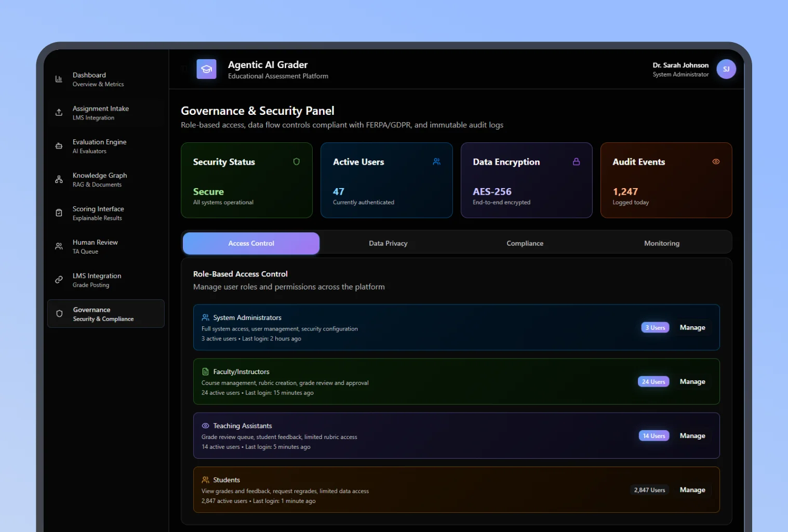Click the eye icon beside Teaching Assistants

pos(205,425)
